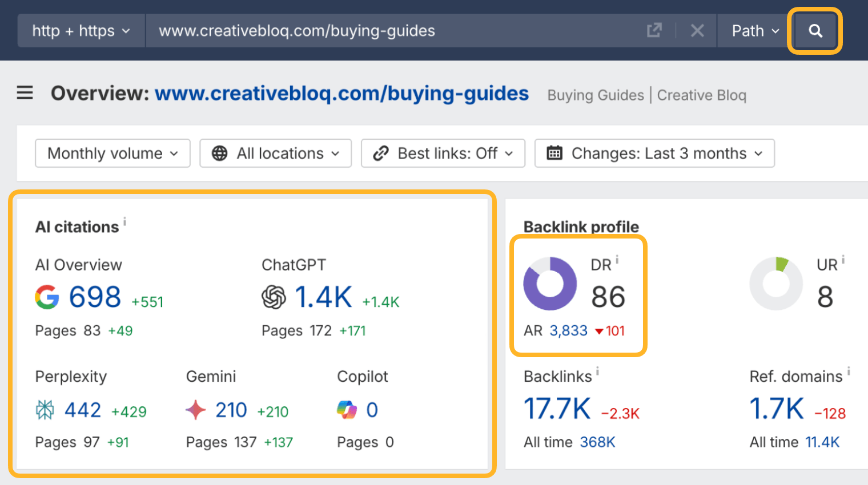
Task: Open the hamburger menu icon
Action: point(25,92)
